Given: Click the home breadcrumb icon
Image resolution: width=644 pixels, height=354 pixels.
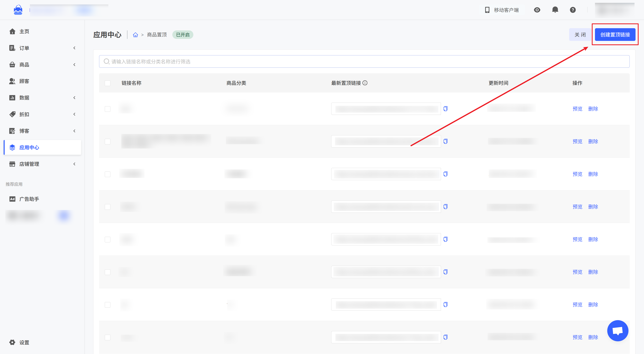Looking at the screenshot, I should point(135,35).
